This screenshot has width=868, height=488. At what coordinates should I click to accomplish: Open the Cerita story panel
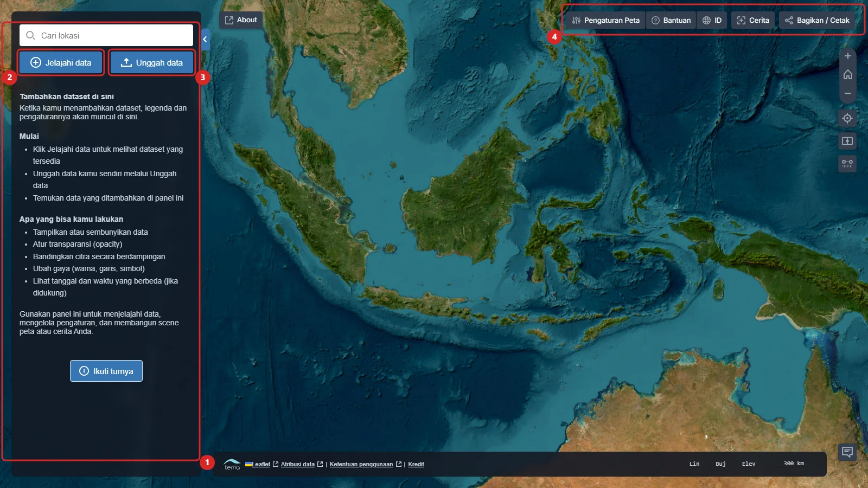753,20
